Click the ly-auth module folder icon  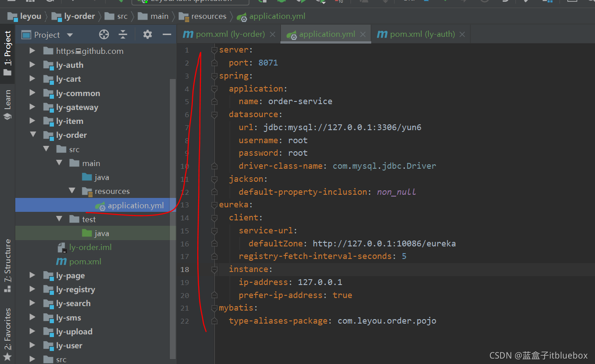[49, 66]
